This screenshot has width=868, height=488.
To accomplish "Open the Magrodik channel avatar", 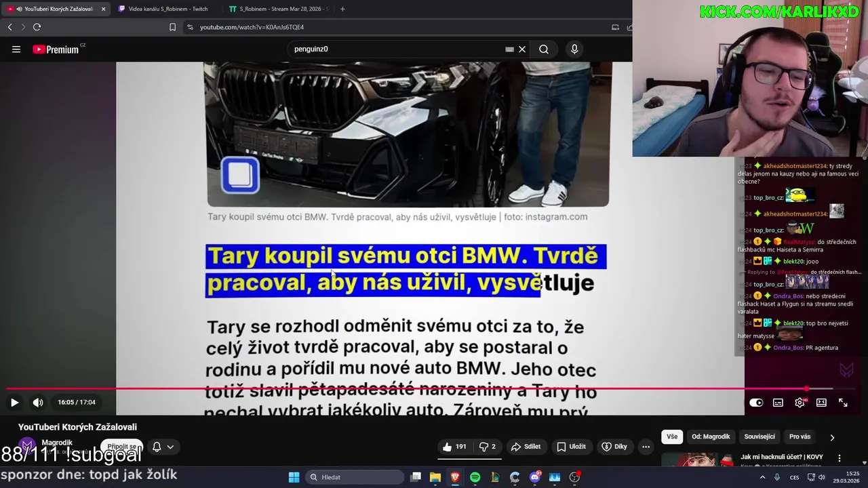I will coord(27,447).
